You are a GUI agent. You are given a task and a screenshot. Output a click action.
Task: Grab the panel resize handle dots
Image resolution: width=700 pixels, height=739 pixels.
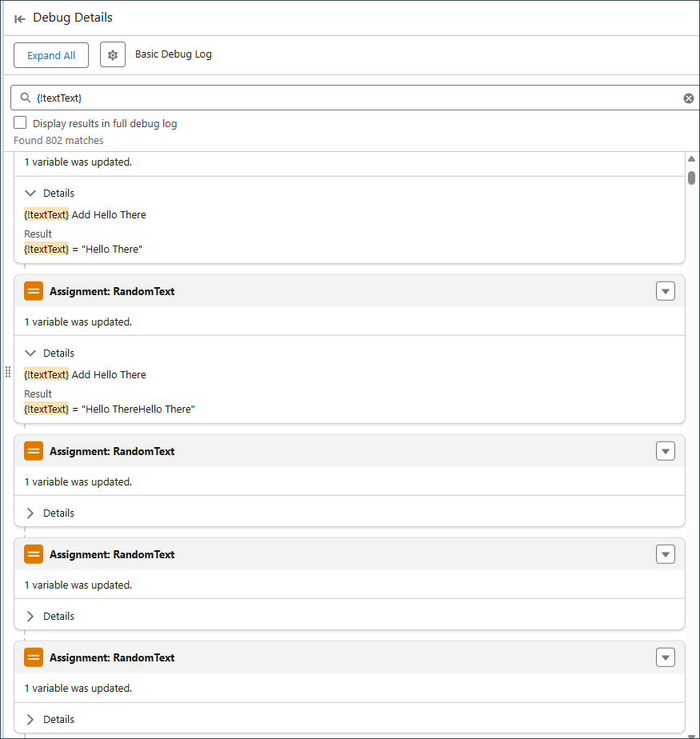tap(8, 372)
